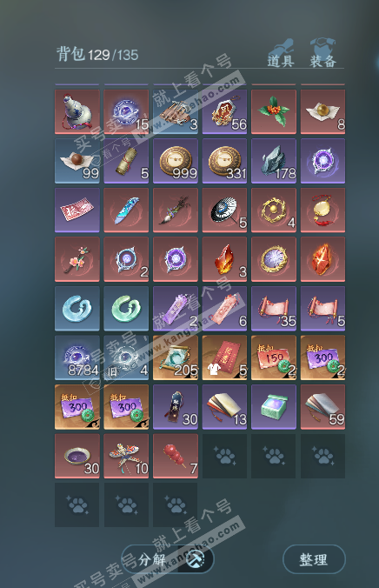The width and height of the screenshot is (379, 588).
Task: Switch to the 道具 items tab
Action: coord(281,54)
